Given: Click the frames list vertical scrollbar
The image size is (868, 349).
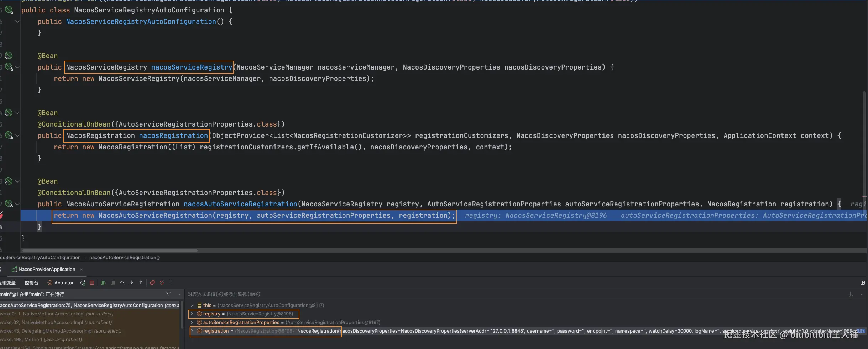Looking at the screenshot, I should 182,315.
